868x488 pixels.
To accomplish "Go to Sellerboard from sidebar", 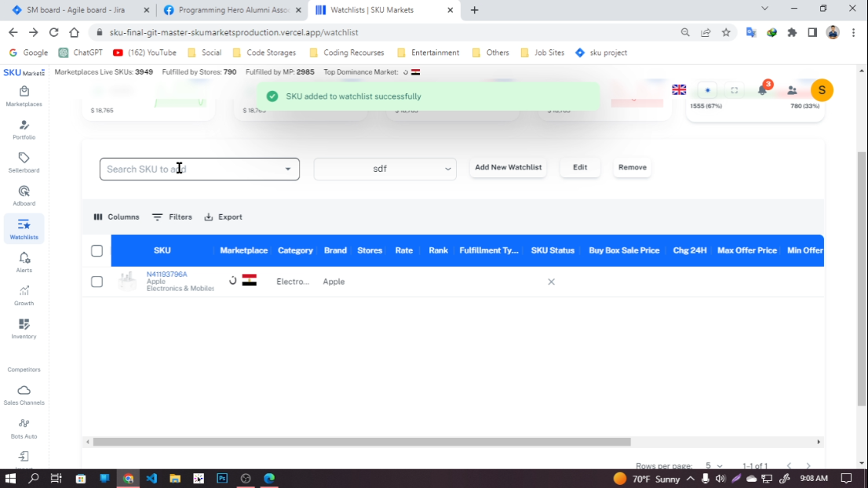I will pyautogui.click(x=24, y=162).
